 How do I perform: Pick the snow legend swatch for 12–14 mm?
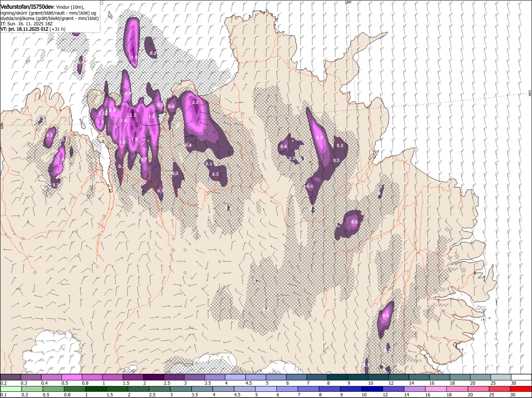point(399,377)
